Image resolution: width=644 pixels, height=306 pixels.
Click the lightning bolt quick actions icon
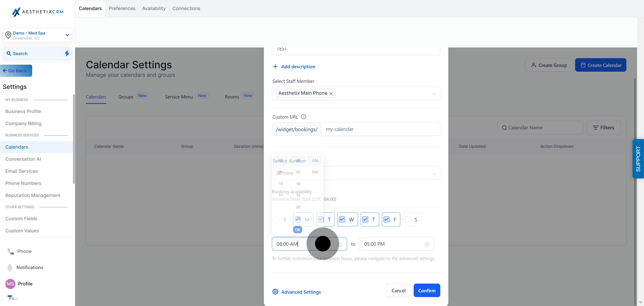tap(67, 53)
